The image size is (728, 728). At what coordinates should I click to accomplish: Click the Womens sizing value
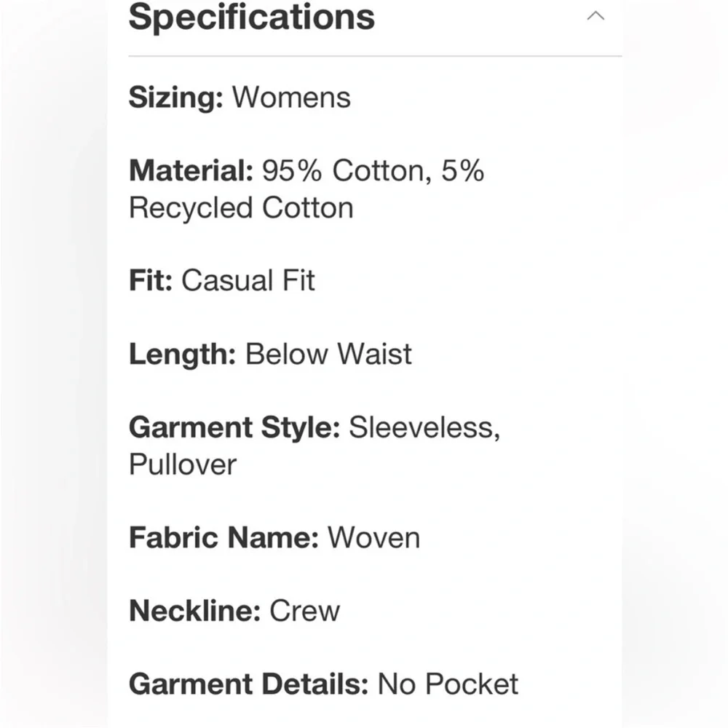[291, 98]
